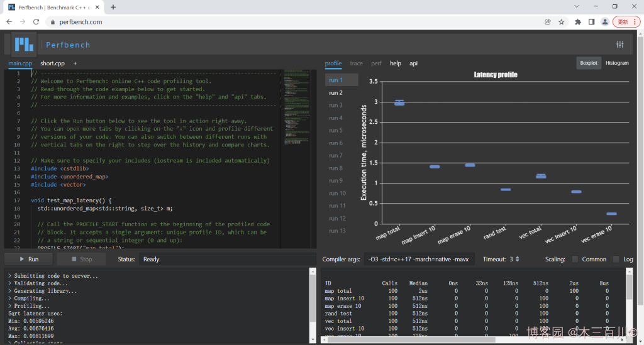Image resolution: width=644 pixels, height=345 pixels.
Task: Click the Compiler args input field
Action: pyautogui.click(x=419, y=259)
